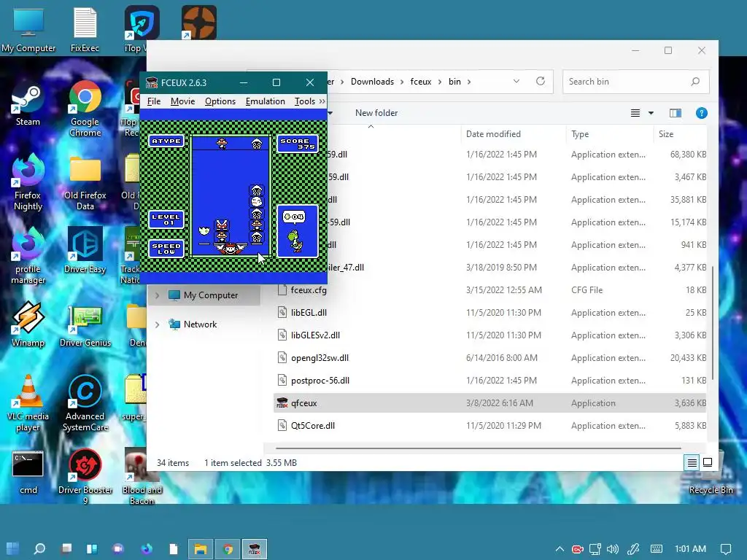Open the FCEUX Options menu
747x560 pixels.
coord(220,101)
